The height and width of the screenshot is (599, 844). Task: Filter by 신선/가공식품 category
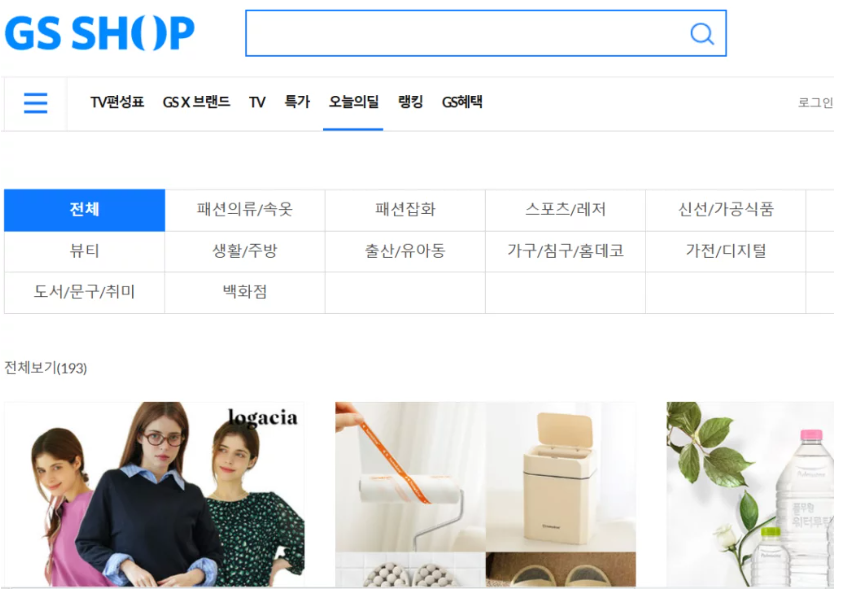pos(726,210)
